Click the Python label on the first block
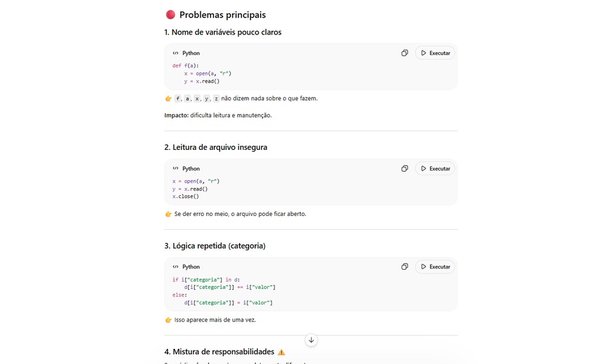The width and height of the screenshot is (595, 364). tap(190, 53)
